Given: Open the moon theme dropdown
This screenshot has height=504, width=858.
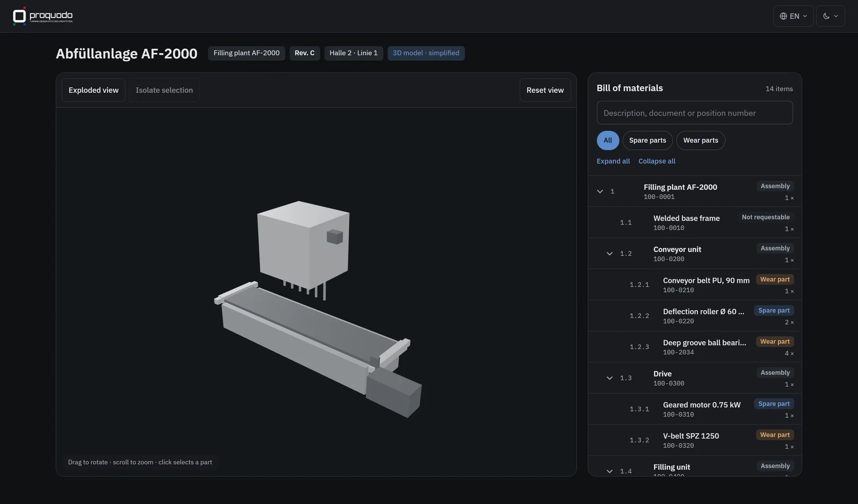Looking at the screenshot, I should point(830,16).
